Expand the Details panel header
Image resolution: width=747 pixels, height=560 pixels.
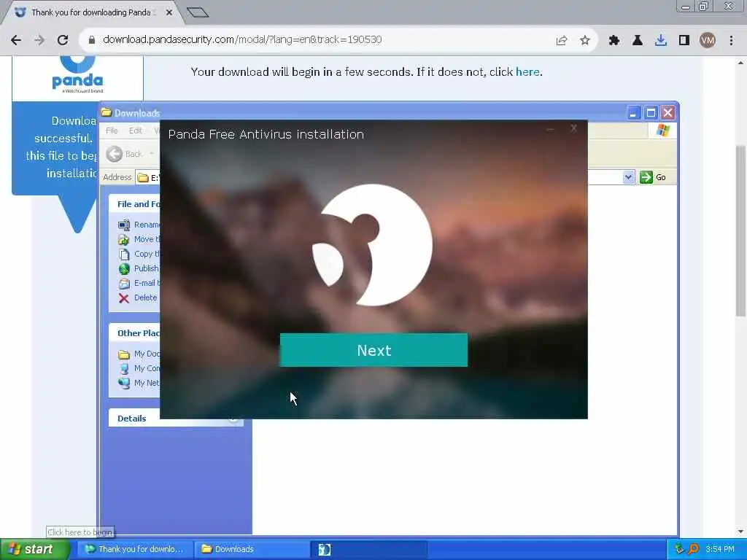pyautogui.click(x=176, y=418)
